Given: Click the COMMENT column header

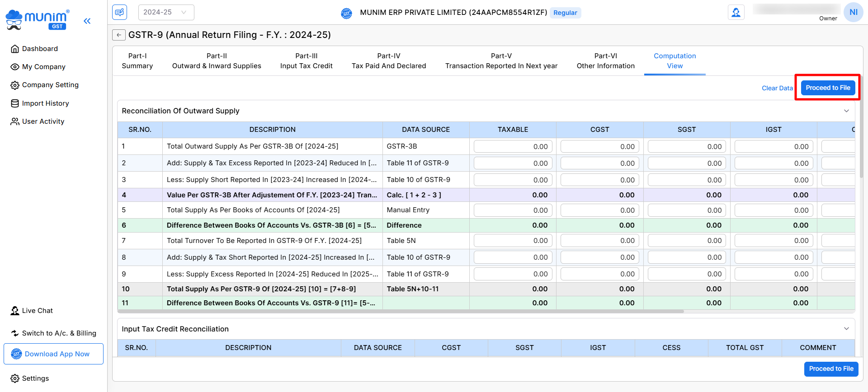Looking at the screenshot, I should [818, 348].
